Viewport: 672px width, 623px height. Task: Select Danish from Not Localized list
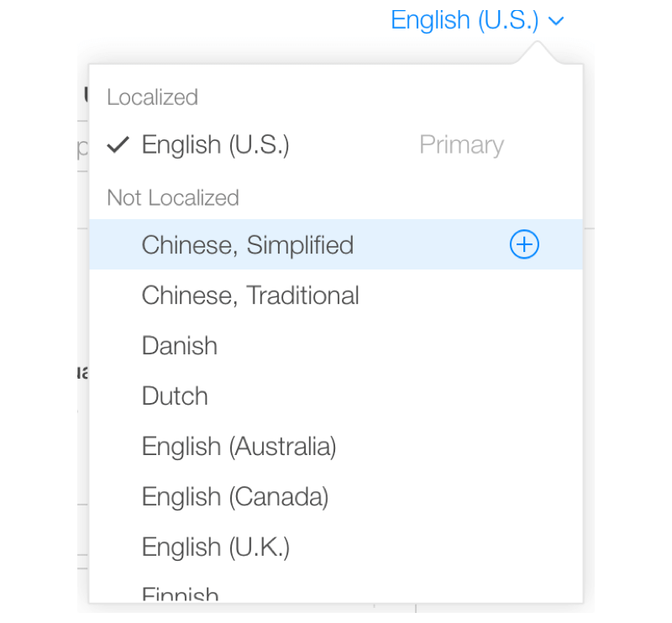pos(336,345)
